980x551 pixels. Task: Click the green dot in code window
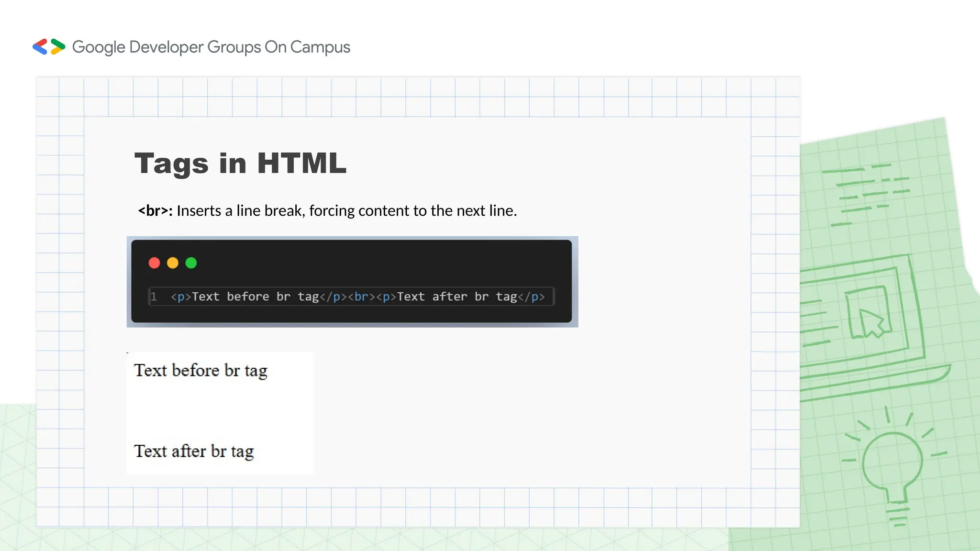191,263
